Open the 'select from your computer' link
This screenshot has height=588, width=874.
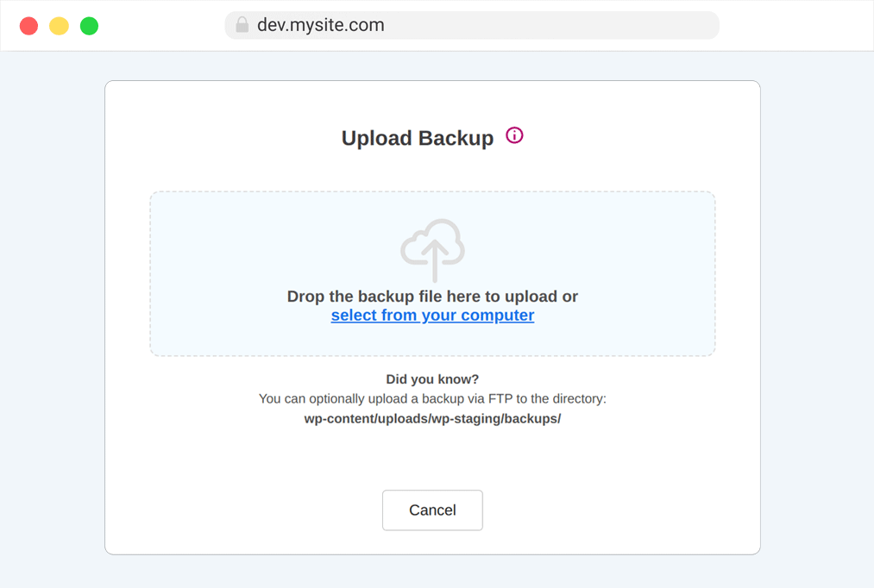tap(432, 316)
